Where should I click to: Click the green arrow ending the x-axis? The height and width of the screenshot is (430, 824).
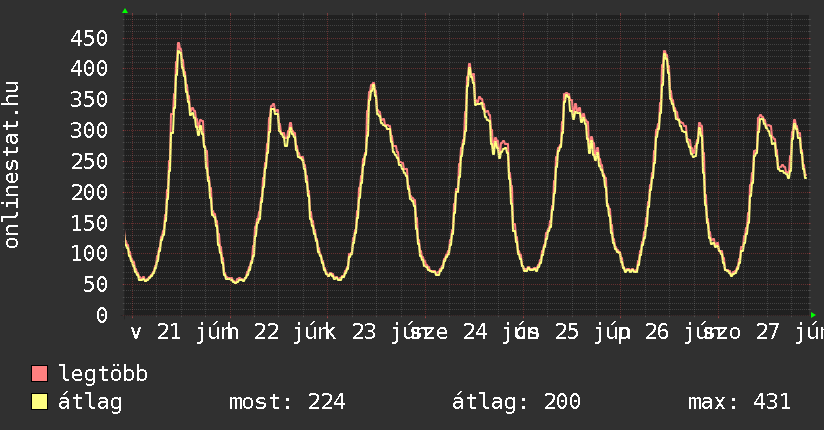pos(813,315)
